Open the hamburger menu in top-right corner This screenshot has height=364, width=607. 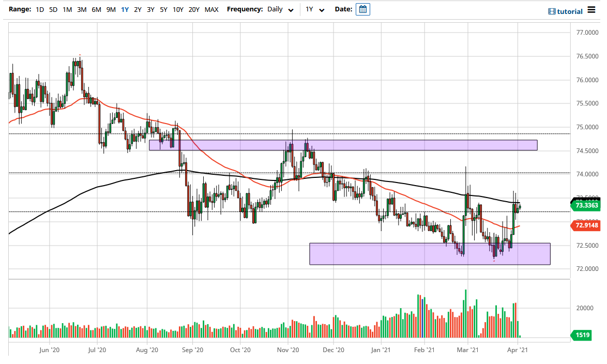pos(592,10)
